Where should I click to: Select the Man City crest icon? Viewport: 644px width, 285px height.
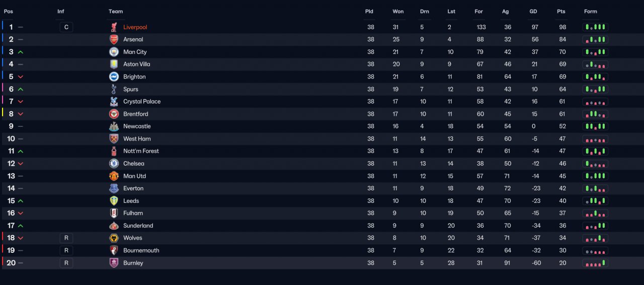point(114,52)
